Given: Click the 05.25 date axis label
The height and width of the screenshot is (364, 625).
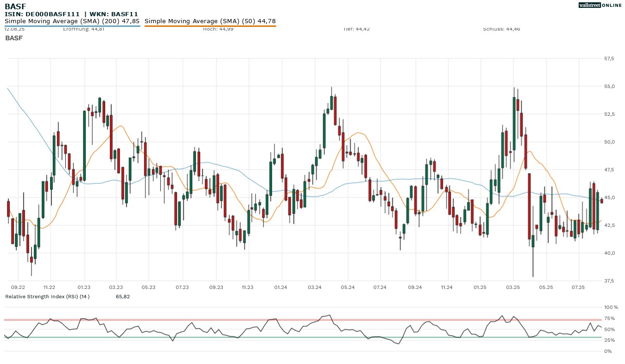Looking at the screenshot, I should 546,288.
